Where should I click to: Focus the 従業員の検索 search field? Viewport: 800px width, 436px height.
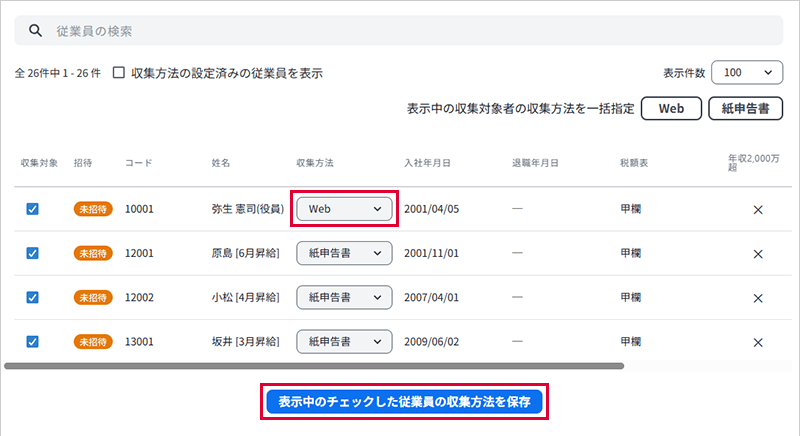[400, 31]
